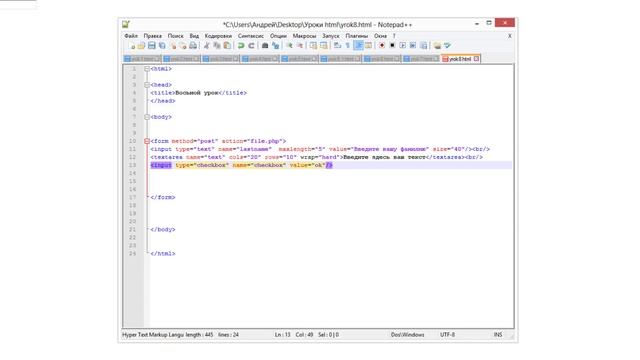Create a new document via toolbar
Viewport: 640px width, 360px height.
coord(132,46)
